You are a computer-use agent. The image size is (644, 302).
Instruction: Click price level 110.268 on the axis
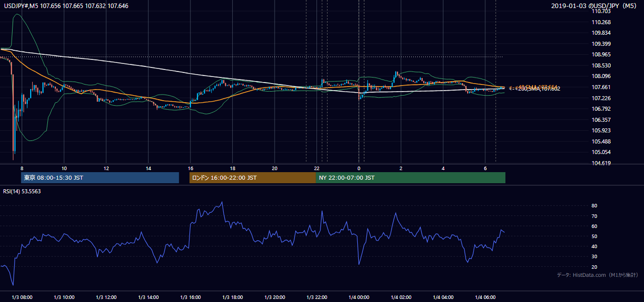pyautogui.click(x=601, y=22)
